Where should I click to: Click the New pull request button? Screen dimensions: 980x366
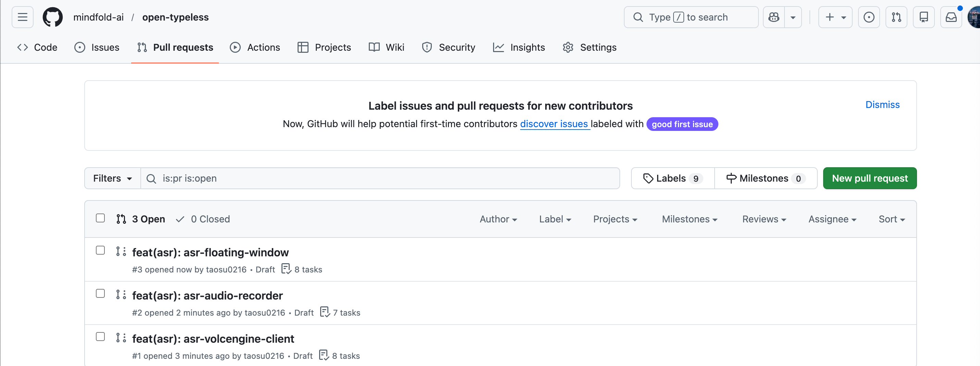point(870,178)
